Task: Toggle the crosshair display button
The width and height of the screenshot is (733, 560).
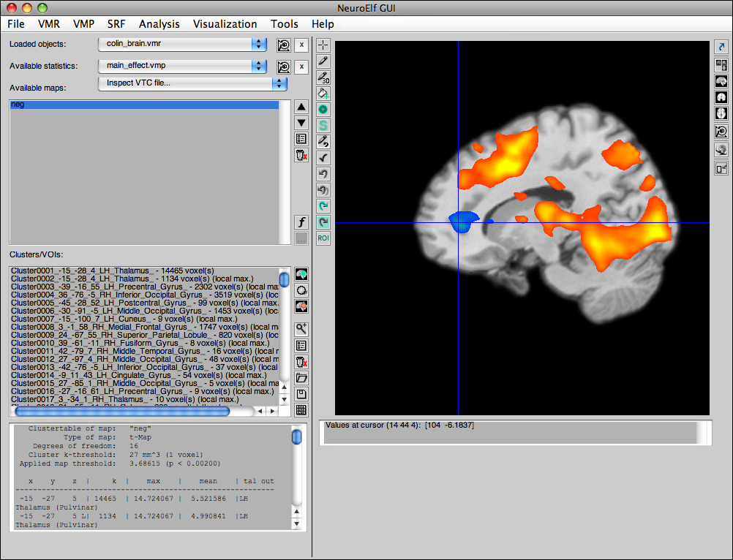Action: pyautogui.click(x=323, y=45)
